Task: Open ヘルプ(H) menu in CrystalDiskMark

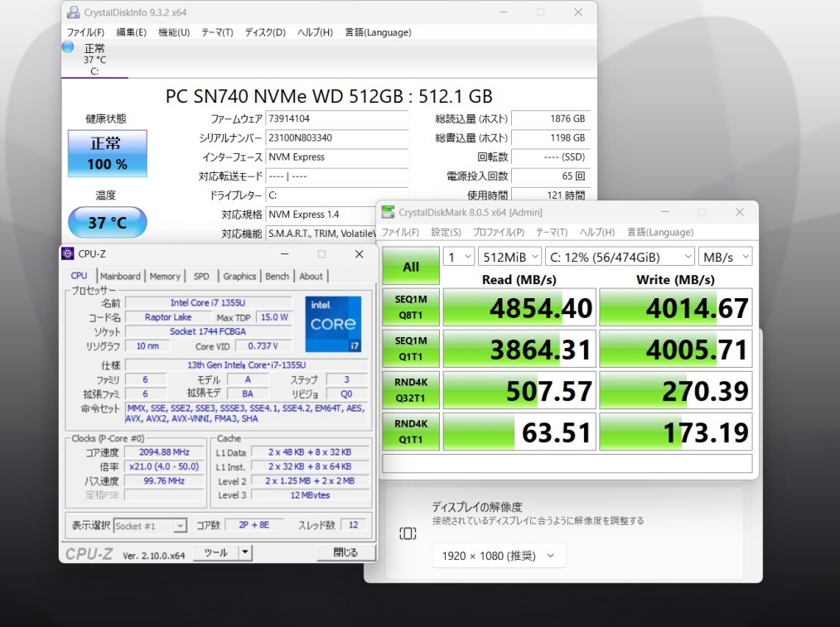Action: point(596,232)
